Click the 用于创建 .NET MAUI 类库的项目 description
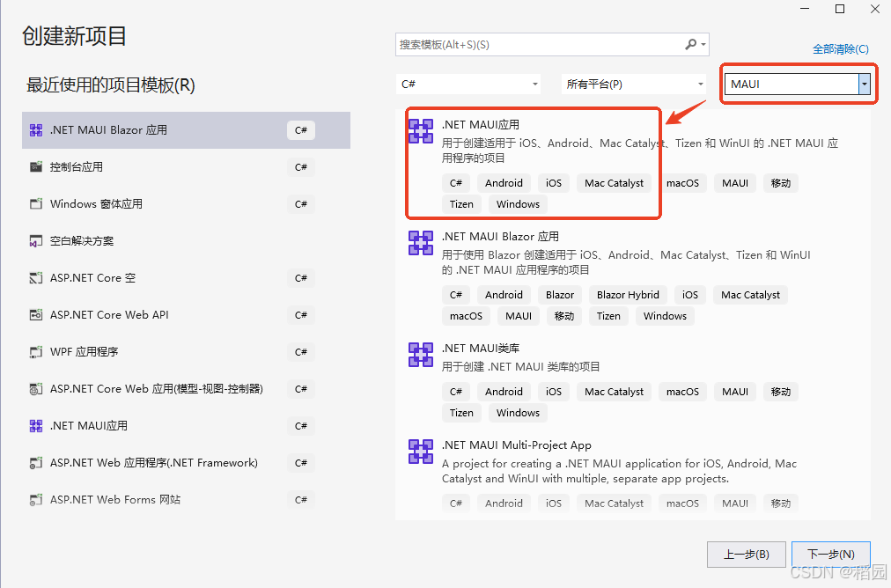The height and width of the screenshot is (588, 891). pyautogui.click(x=520, y=366)
